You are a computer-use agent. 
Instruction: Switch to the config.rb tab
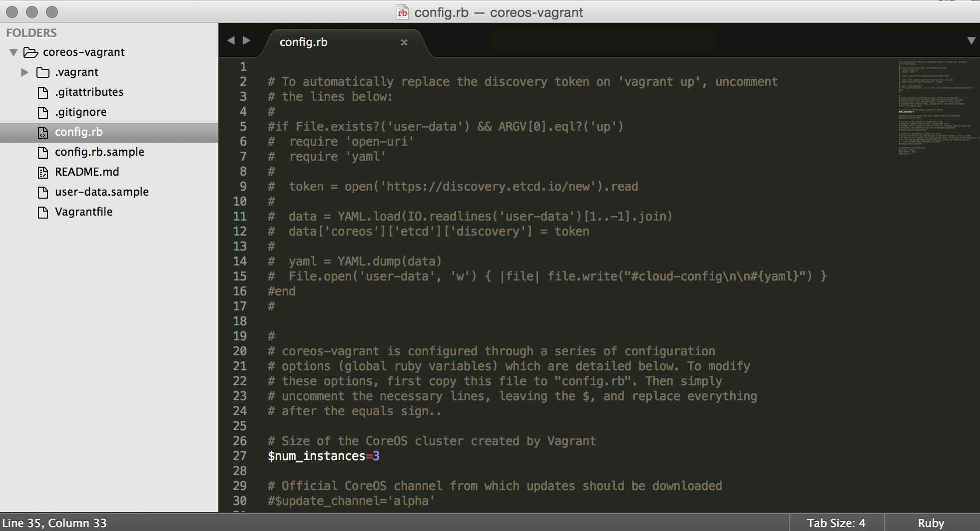tap(304, 42)
